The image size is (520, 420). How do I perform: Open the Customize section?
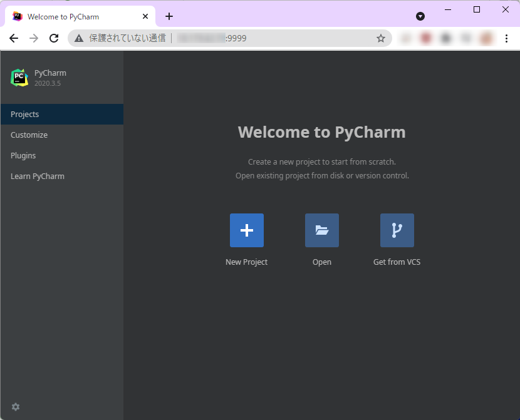coord(62,135)
